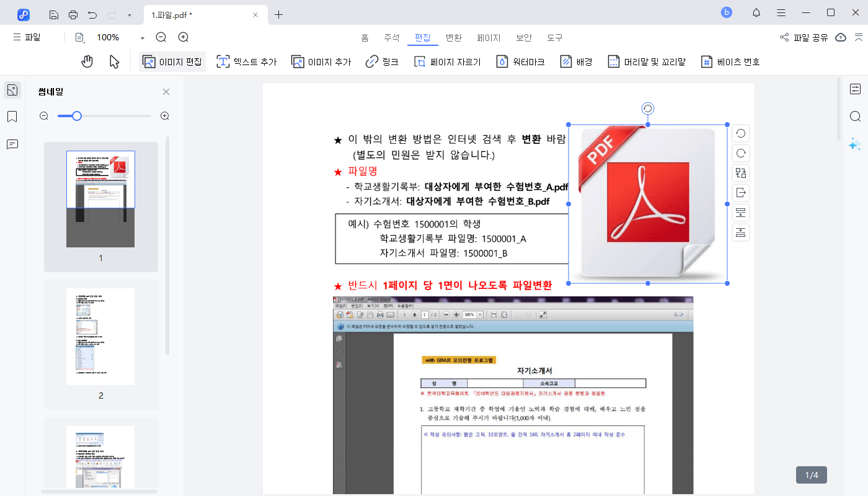Select the PDF icon image on the page

coord(648,204)
